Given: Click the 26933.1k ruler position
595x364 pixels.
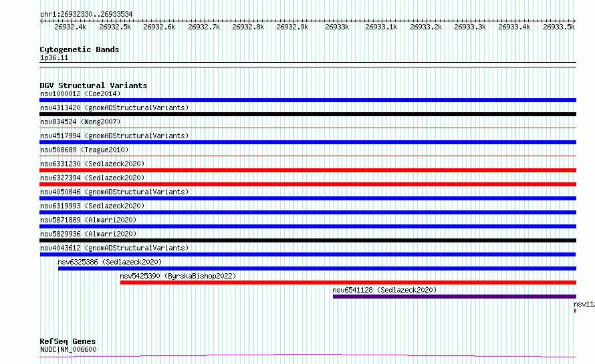Looking at the screenshot, I should pyautogui.click(x=381, y=27).
